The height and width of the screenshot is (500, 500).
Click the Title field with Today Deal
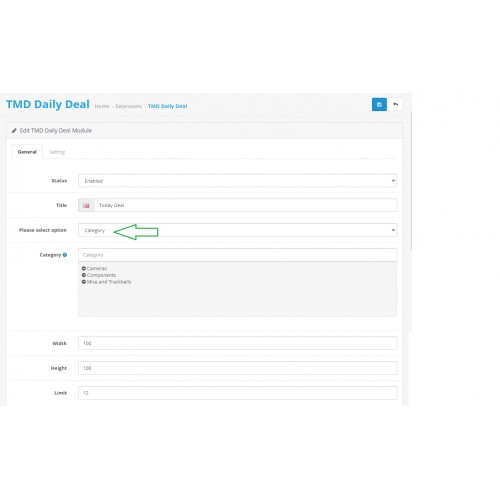pyautogui.click(x=246, y=205)
